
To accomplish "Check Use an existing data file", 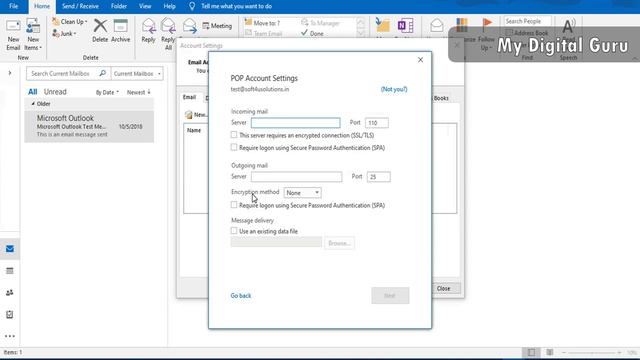I will pyautogui.click(x=234, y=231).
